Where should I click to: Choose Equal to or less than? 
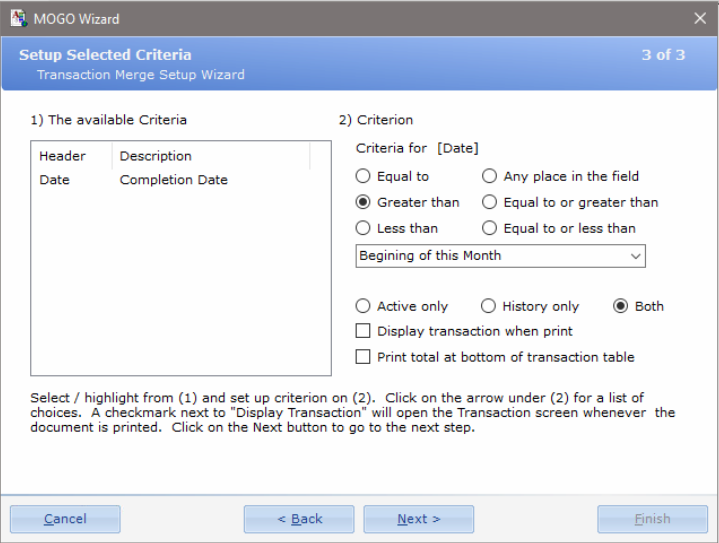489,228
